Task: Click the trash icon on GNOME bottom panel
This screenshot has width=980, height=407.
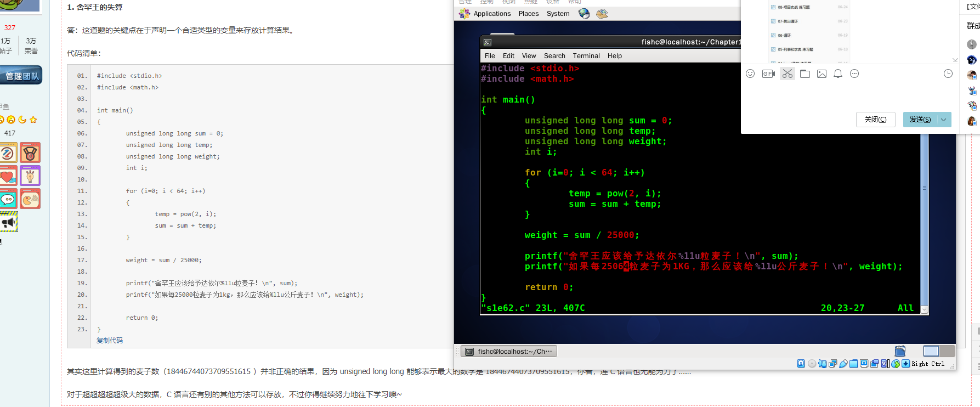Action: pyautogui.click(x=900, y=351)
